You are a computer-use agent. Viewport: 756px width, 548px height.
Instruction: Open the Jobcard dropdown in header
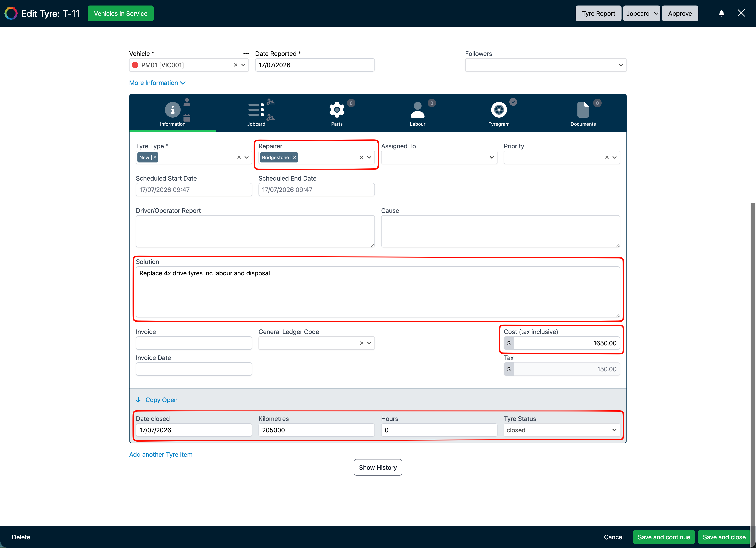[641, 13]
